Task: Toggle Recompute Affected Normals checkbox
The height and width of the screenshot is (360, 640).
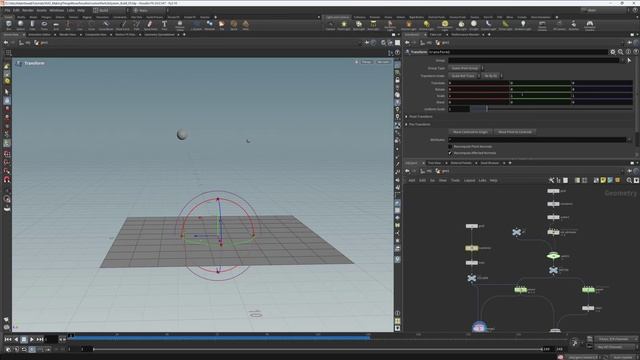Action: (x=450, y=153)
